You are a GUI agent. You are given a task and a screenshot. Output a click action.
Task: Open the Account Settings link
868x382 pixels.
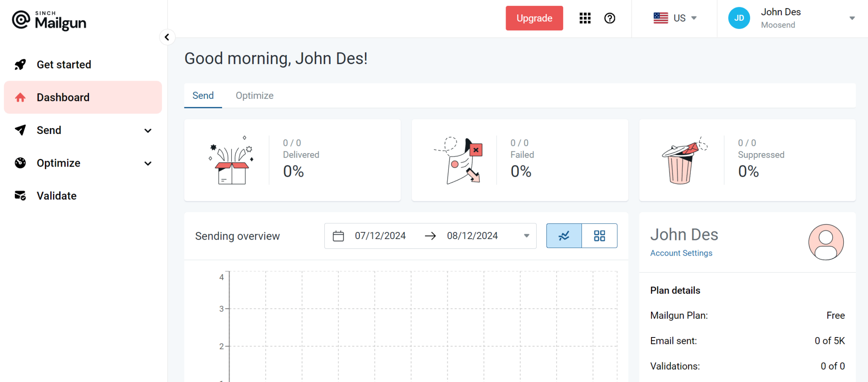coord(681,253)
